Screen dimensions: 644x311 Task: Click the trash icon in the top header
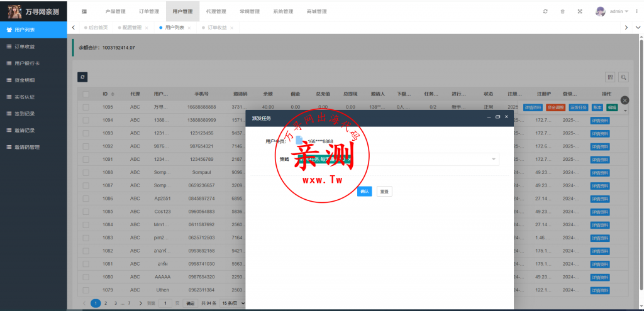[562, 11]
